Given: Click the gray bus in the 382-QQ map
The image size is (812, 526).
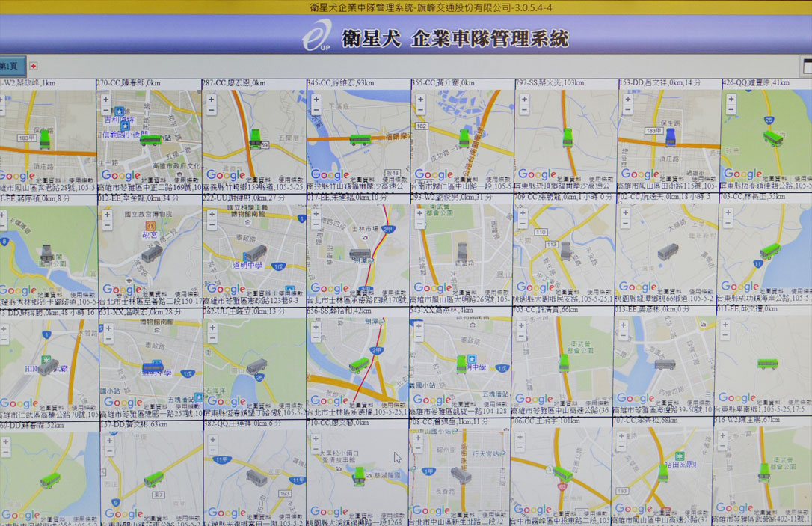Looking at the screenshot, I should click(x=256, y=478).
